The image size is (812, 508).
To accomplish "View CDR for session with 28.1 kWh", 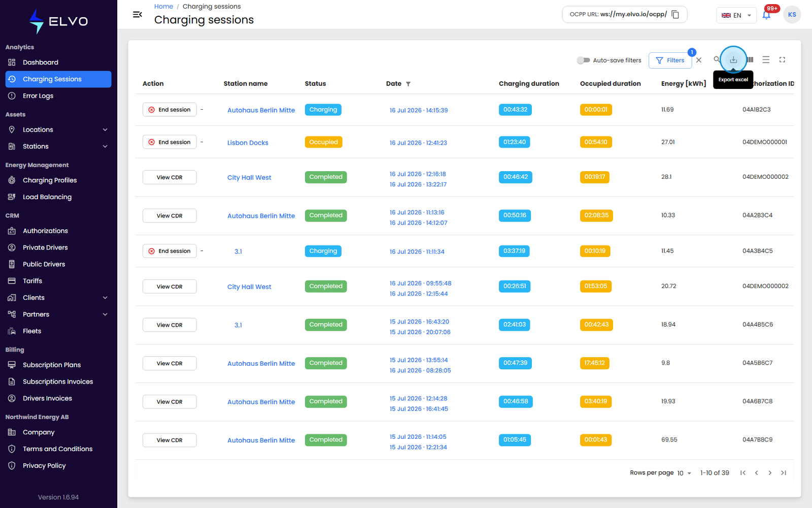I will pyautogui.click(x=170, y=177).
